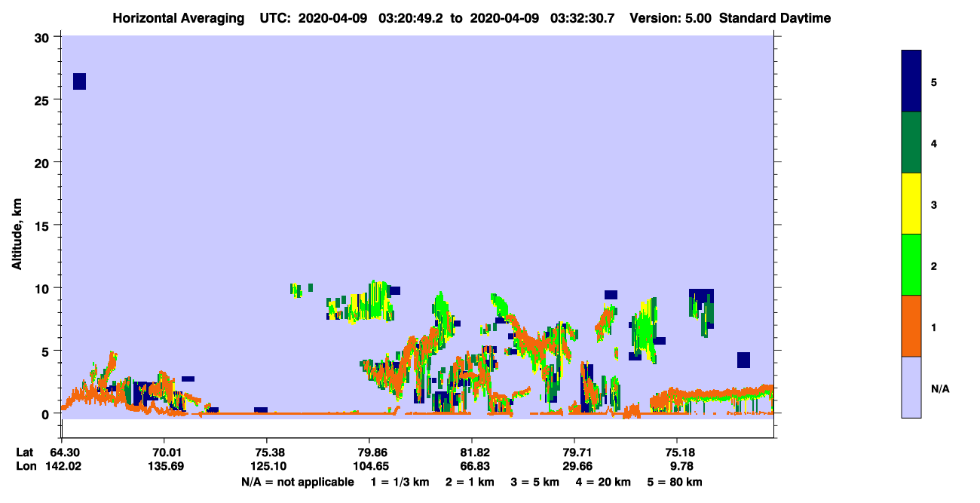Click latitude value 75.18
Image resolution: width=980 pixels, height=503 pixels.
coord(677,452)
